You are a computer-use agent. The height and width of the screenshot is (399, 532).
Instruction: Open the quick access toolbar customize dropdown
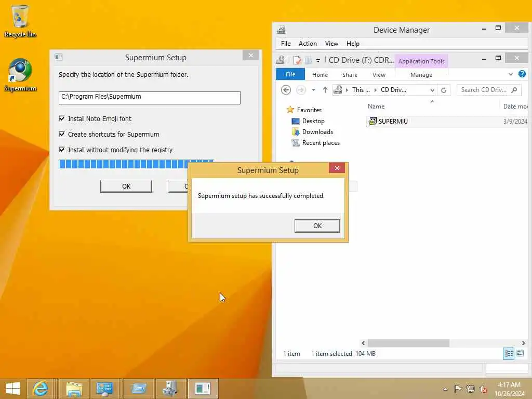click(318, 61)
